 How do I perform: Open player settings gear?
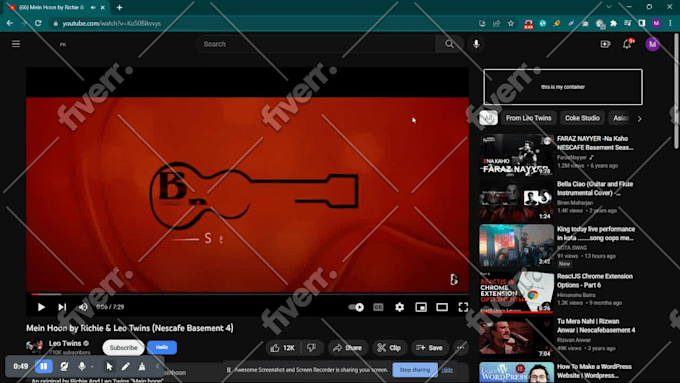click(399, 307)
